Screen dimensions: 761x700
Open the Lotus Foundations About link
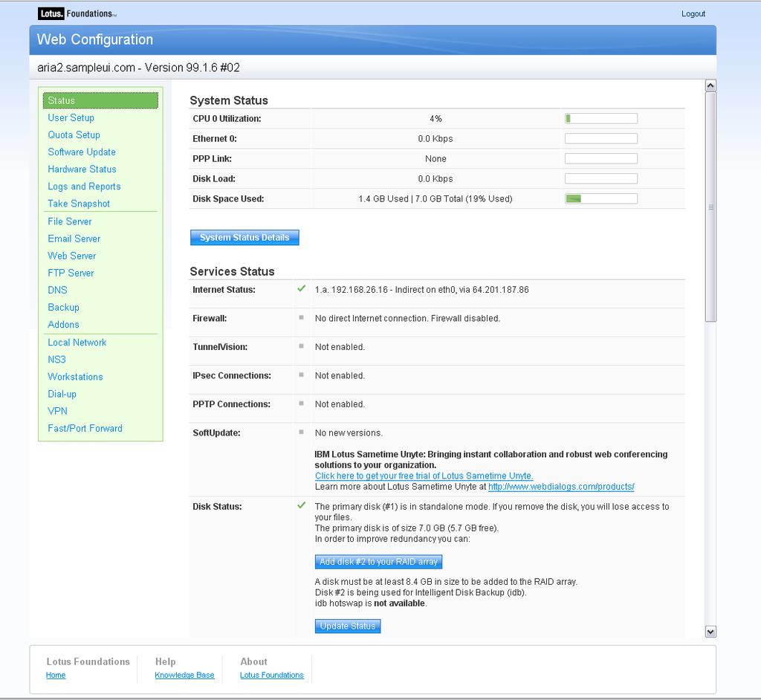pos(272,675)
